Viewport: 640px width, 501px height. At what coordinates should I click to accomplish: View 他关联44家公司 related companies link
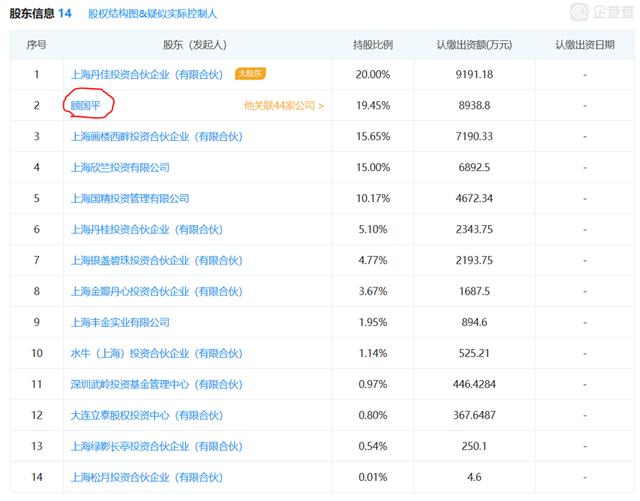point(284,106)
